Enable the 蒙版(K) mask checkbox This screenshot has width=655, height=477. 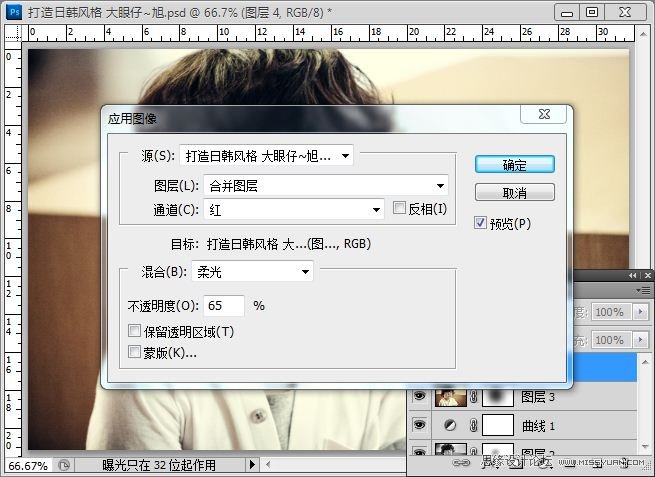[134, 351]
